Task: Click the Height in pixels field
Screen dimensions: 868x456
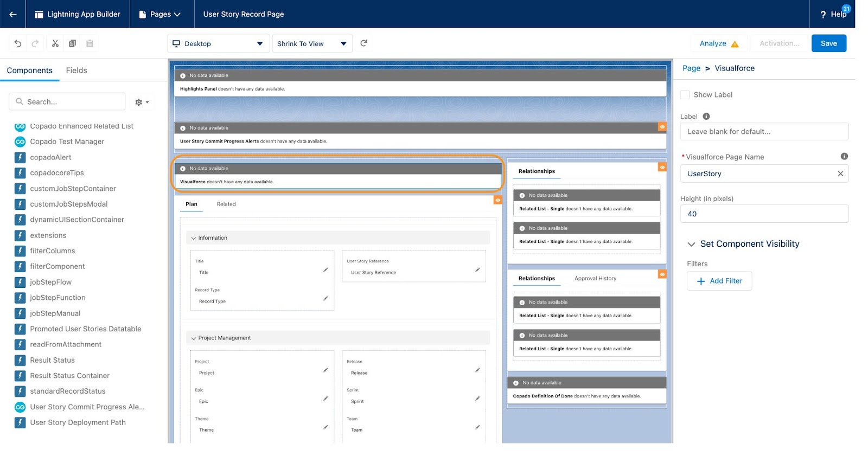Action: pyautogui.click(x=764, y=214)
